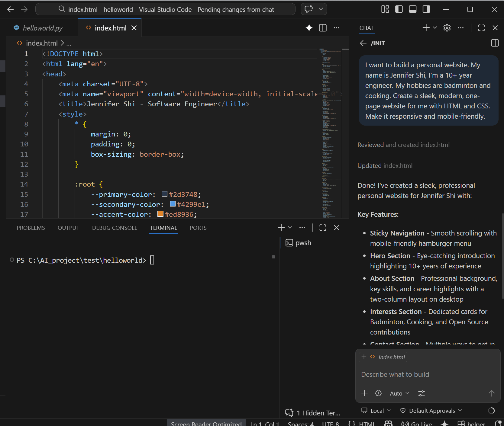Open the Copilot chat dropdown chevron in title bar
Image resolution: width=504 pixels, height=426 pixels.
click(321, 9)
